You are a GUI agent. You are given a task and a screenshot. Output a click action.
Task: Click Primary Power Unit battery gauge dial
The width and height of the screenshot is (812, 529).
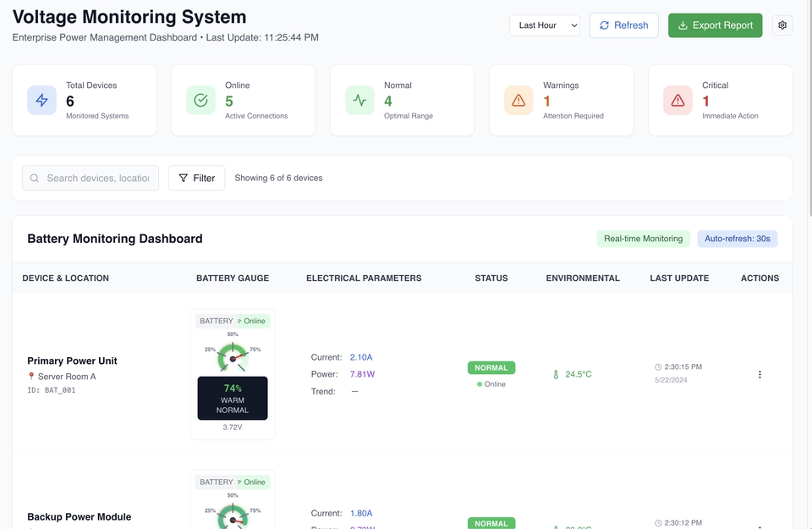tap(233, 357)
